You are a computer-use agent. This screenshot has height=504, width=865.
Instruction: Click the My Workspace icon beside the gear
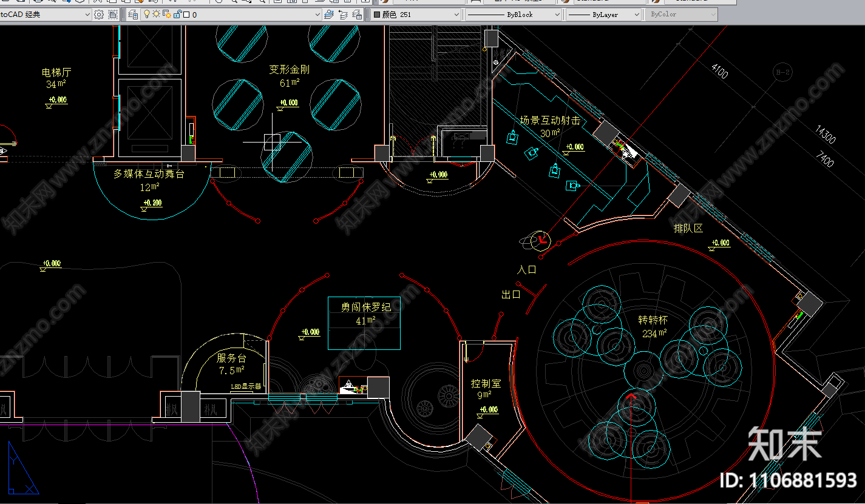[x=113, y=15]
